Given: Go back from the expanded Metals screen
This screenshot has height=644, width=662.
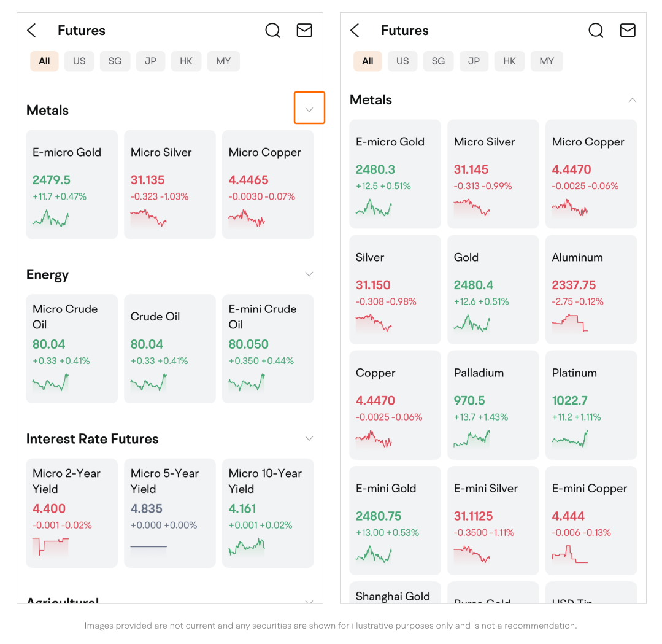Looking at the screenshot, I should pos(355,31).
